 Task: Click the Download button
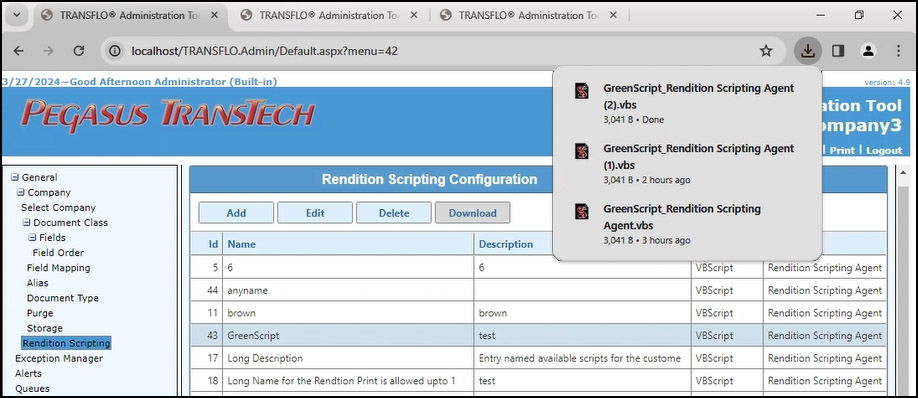[x=472, y=213]
